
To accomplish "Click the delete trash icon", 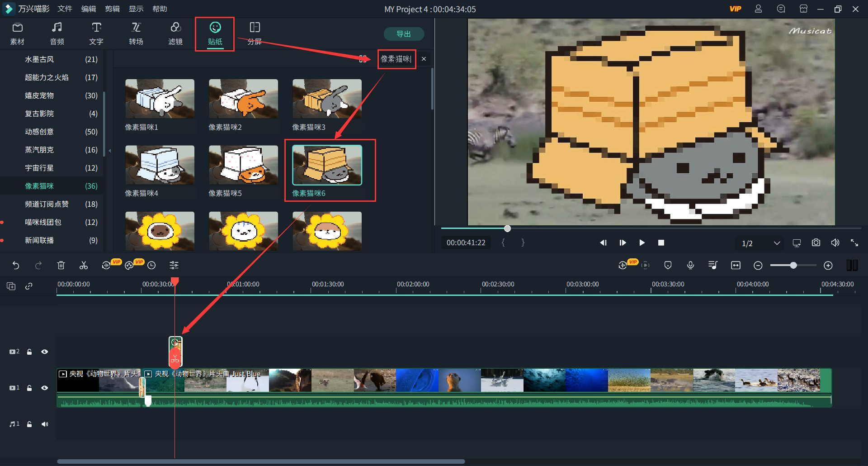I will click(61, 266).
